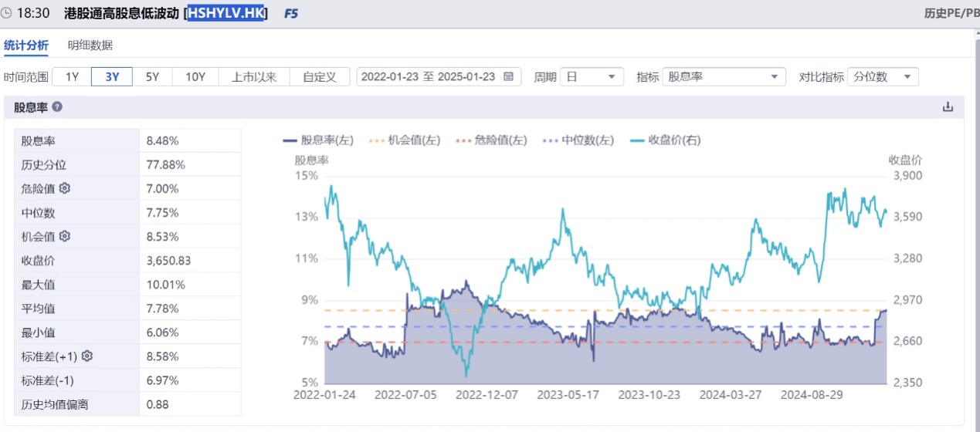
Task: Open calendar icon in date range field
Action: click(x=508, y=76)
